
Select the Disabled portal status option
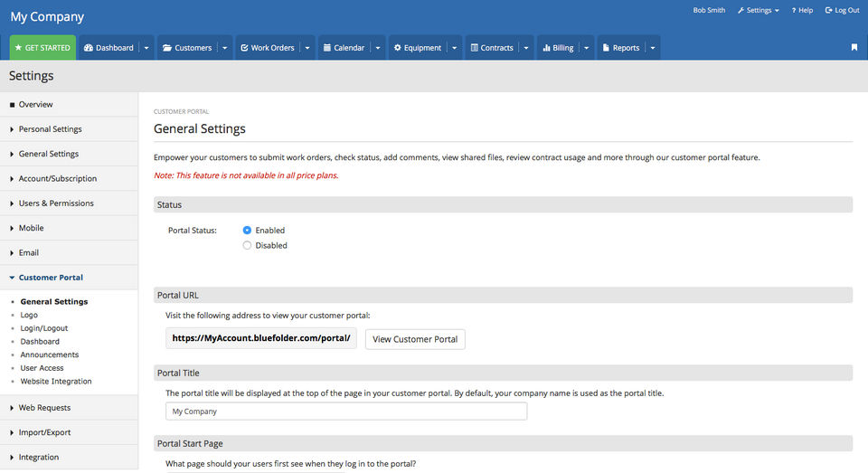coord(248,245)
